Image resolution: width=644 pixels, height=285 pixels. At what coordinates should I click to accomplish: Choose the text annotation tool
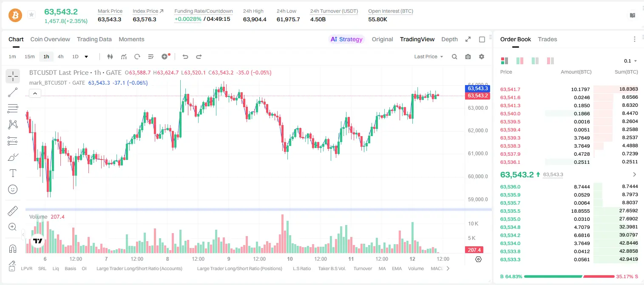point(13,173)
